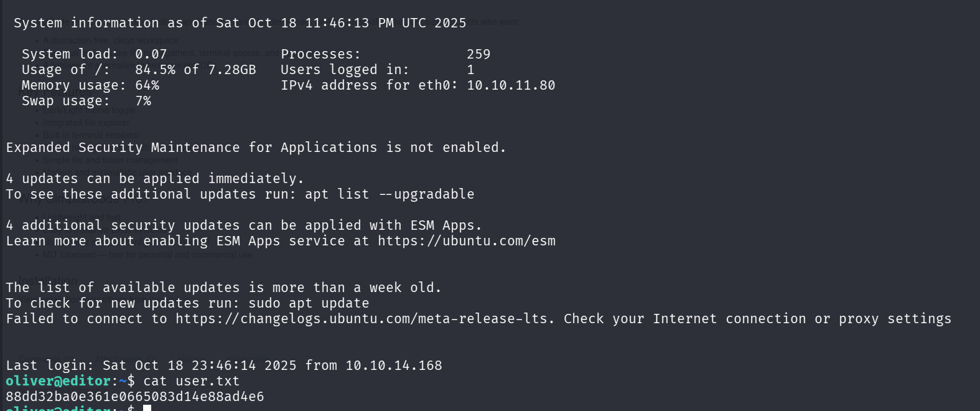Click the typed 'cat user.txt' command

click(x=191, y=381)
